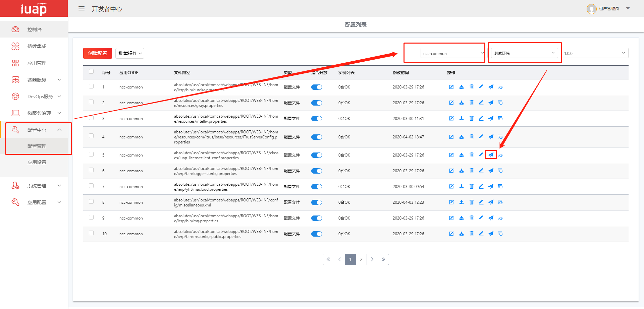The height and width of the screenshot is (309, 644).
Task: Click the iuap logo
Action: click(34, 9)
